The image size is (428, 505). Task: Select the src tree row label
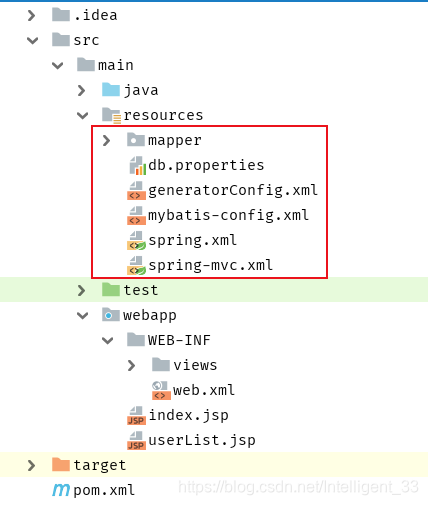(86, 41)
